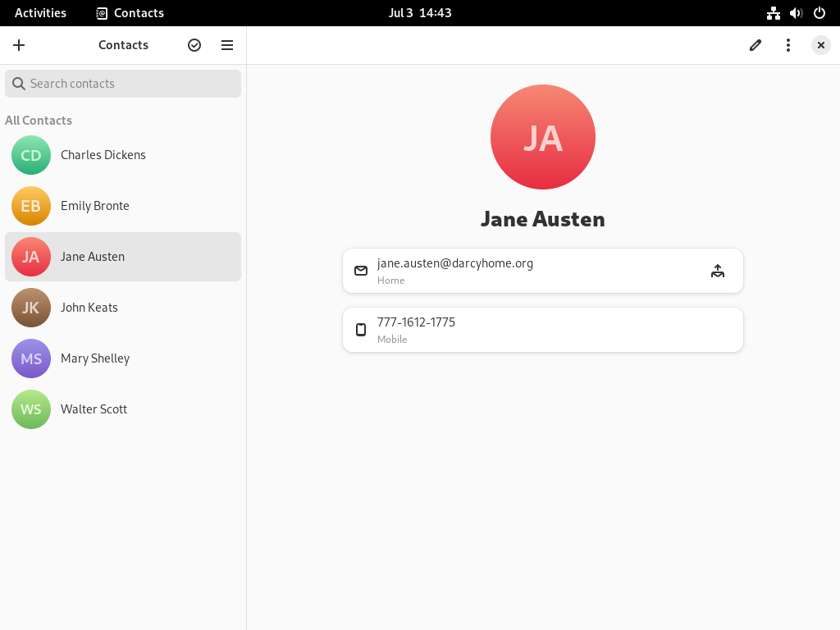Click the mobile phone icon
Viewport: 840px width, 630px height.
point(361,330)
